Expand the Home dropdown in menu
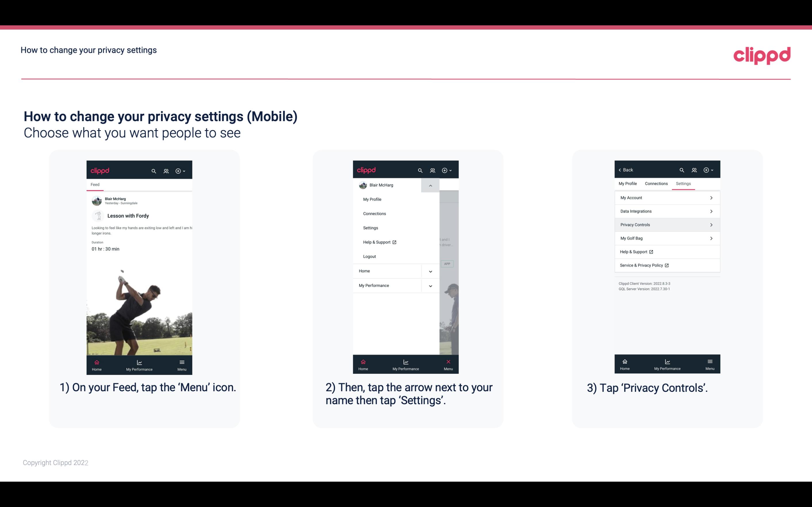 click(x=430, y=270)
